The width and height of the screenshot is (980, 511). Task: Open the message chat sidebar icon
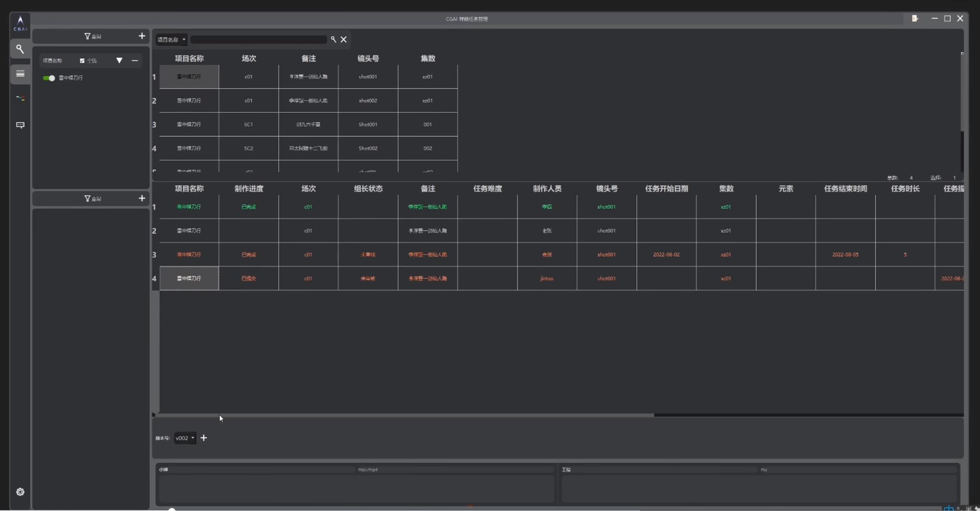coord(20,125)
